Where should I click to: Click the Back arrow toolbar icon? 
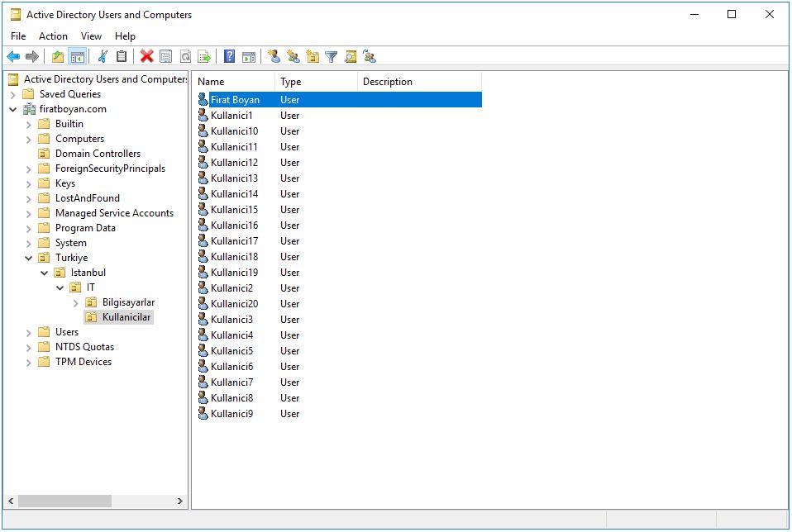(13, 56)
